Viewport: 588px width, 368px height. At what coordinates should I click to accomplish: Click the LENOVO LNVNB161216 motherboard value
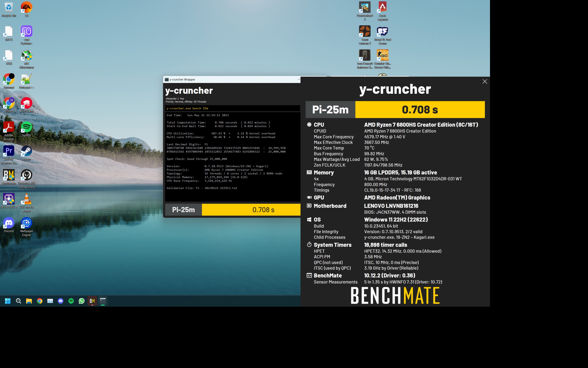point(391,206)
